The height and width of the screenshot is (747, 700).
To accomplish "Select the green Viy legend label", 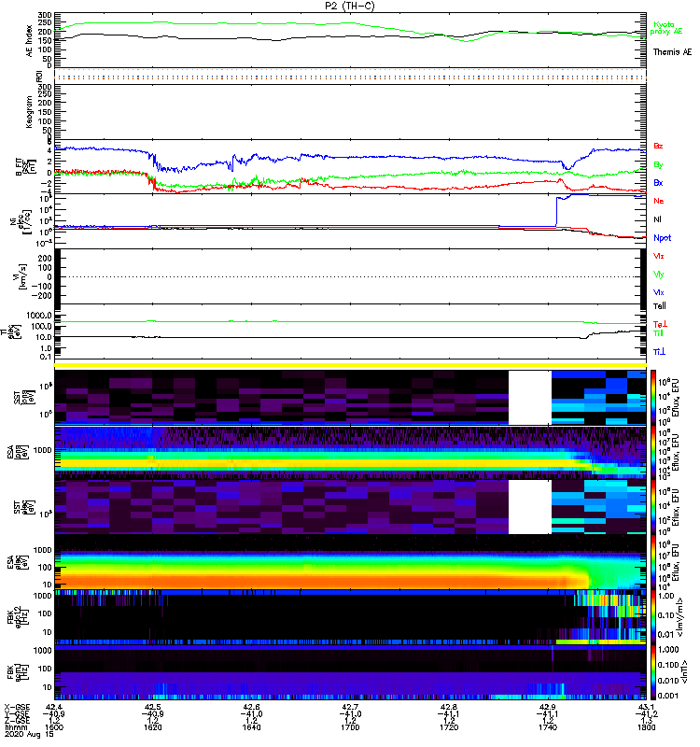I will 659,275.
